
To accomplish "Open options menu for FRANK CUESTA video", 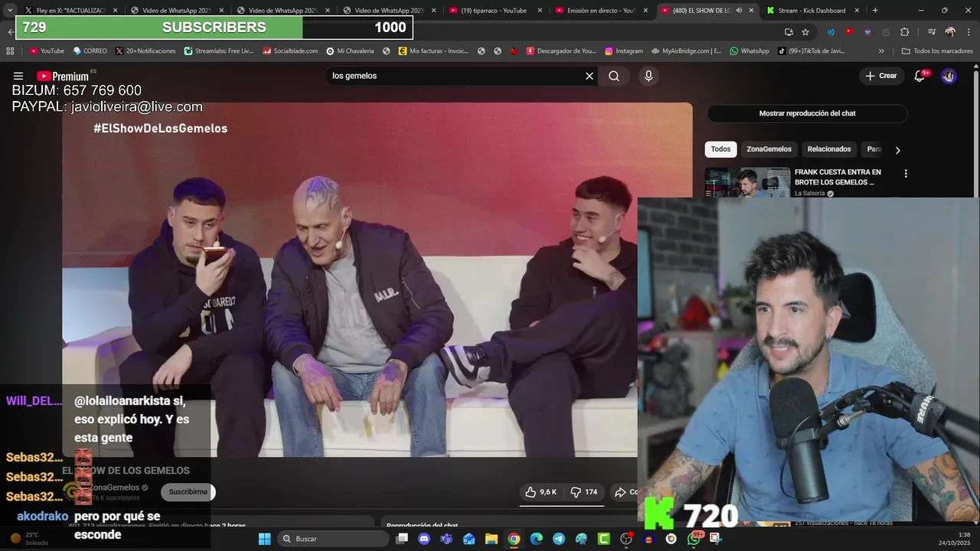I will pos(906,174).
